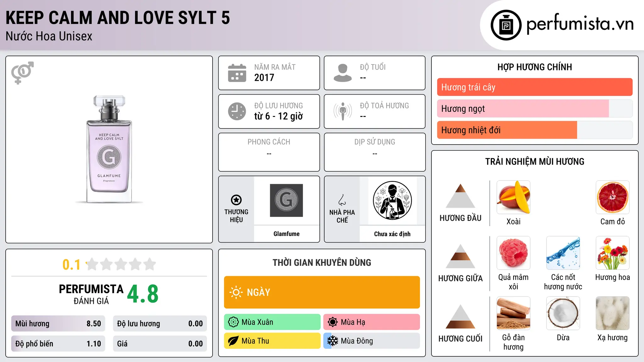644x362 pixels.
Task: Click the Chưa xác định perfumer label
Action: click(x=392, y=234)
